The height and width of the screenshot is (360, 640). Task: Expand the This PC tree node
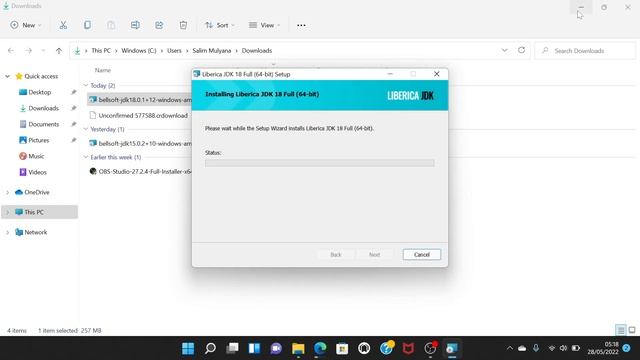coord(7,212)
